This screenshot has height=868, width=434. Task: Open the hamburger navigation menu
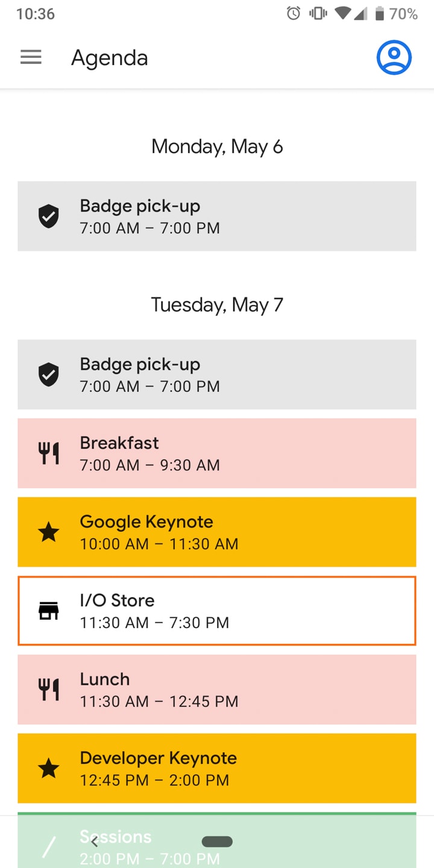31,57
